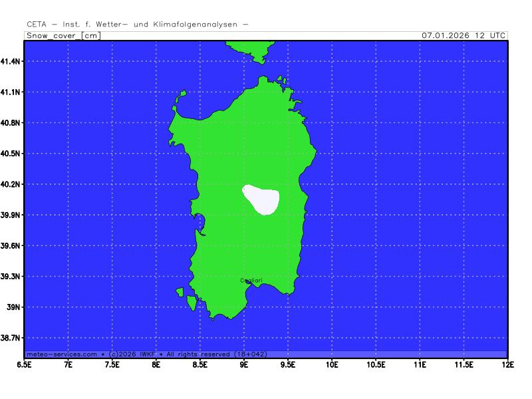Click the 10.5E longitude label

376,364
